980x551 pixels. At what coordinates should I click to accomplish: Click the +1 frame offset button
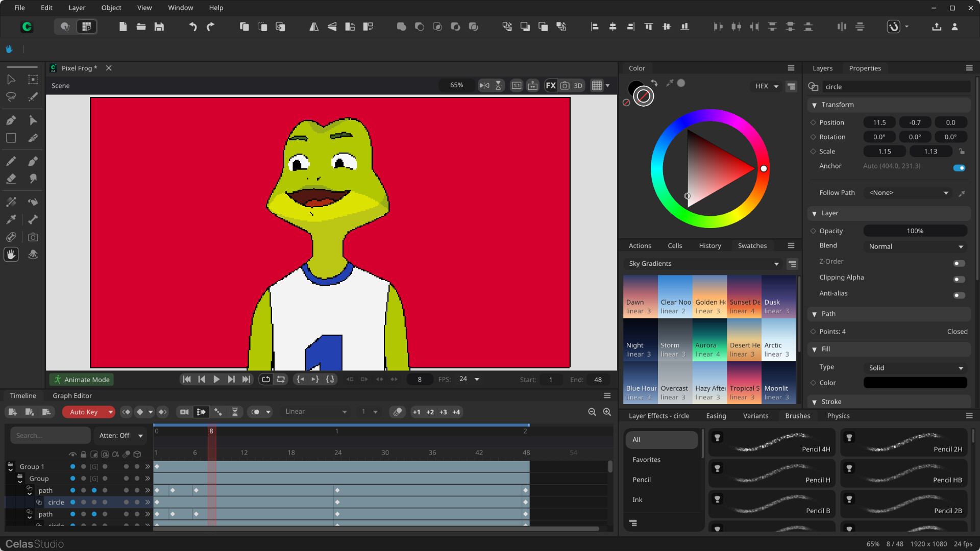pyautogui.click(x=416, y=412)
